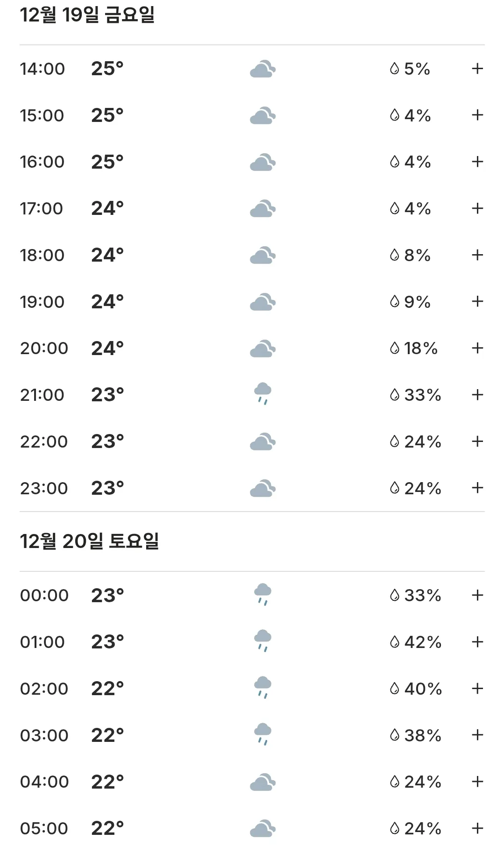Click the cloud icon at 04:00
504x847 pixels.
click(263, 782)
